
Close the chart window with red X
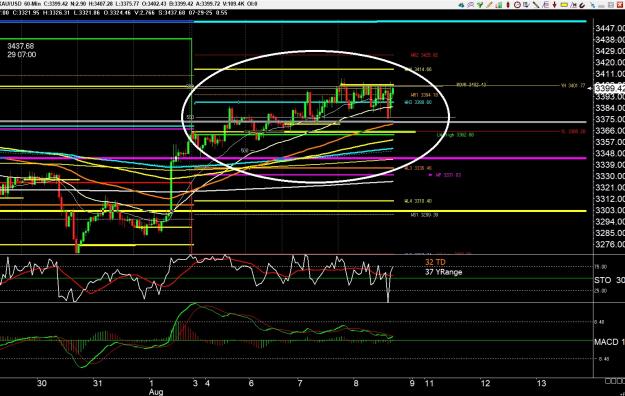click(620, 5)
